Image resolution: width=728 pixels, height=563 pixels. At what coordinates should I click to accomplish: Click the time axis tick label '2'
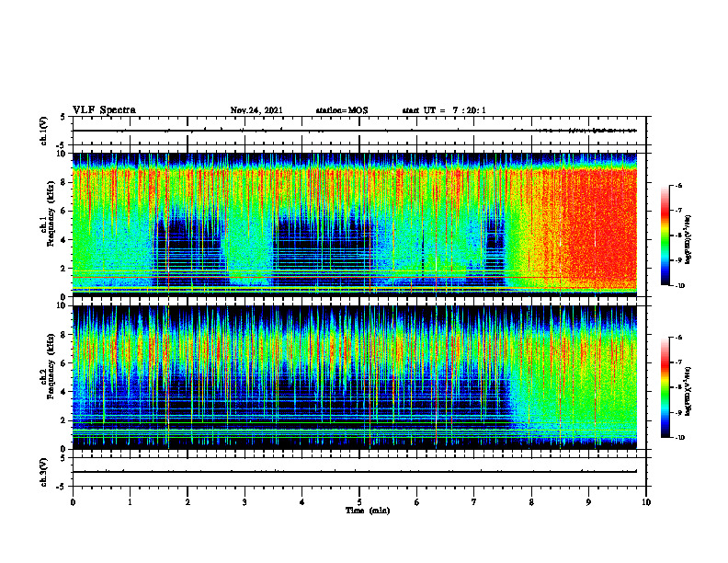click(x=188, y=502)
